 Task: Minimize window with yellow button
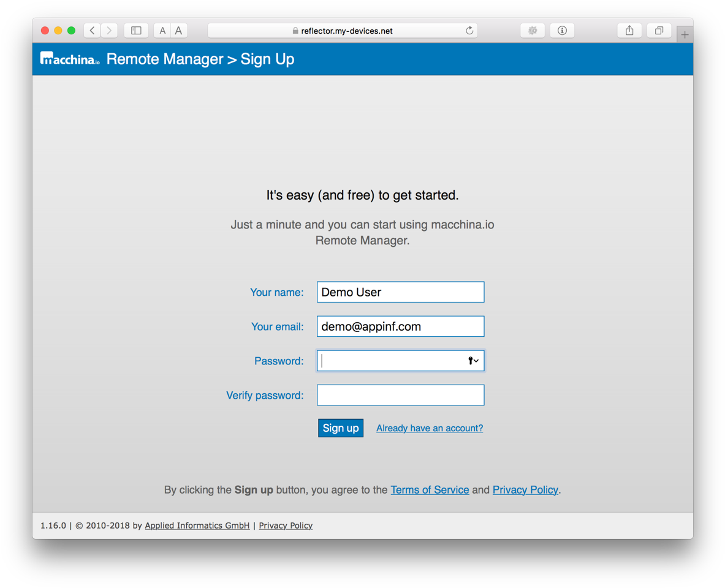(58, 31)
